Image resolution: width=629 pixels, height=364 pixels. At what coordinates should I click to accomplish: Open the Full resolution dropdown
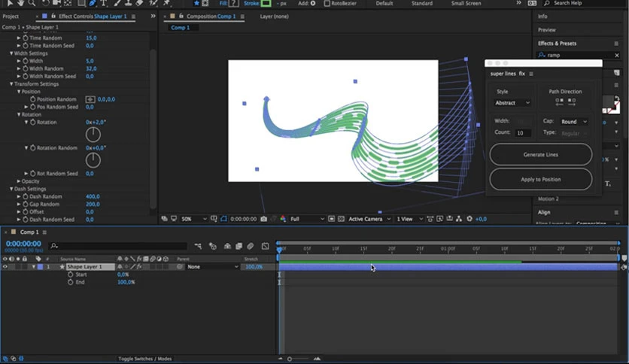[307, 219]
